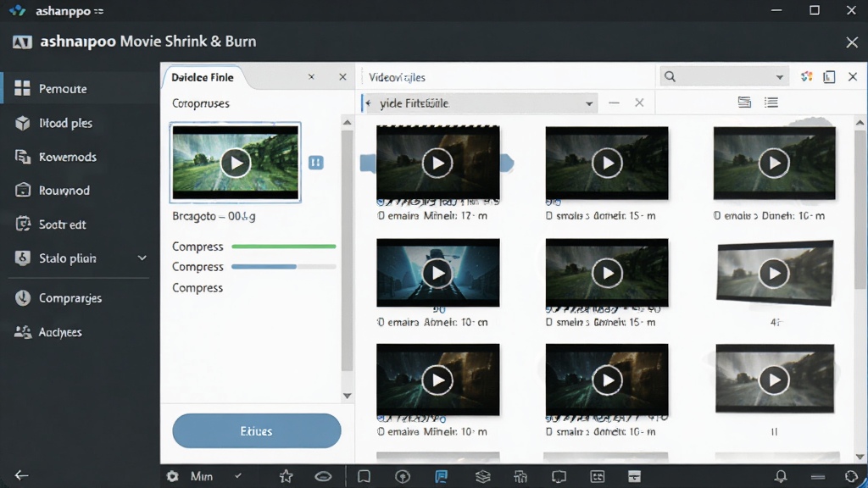The image size is (868, 488).
Task: Play the video labeled Mimeir: 12- m
Action: click(438, 163)
